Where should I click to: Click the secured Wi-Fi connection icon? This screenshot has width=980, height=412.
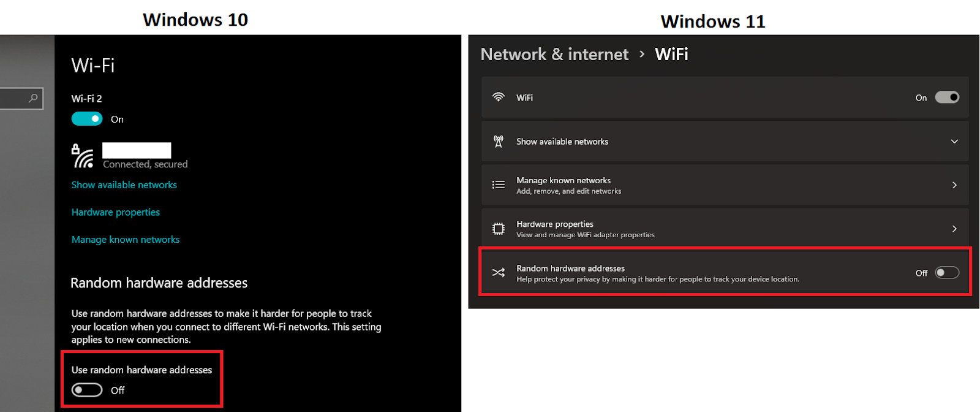pyautogui.click(x=83, y=156)
